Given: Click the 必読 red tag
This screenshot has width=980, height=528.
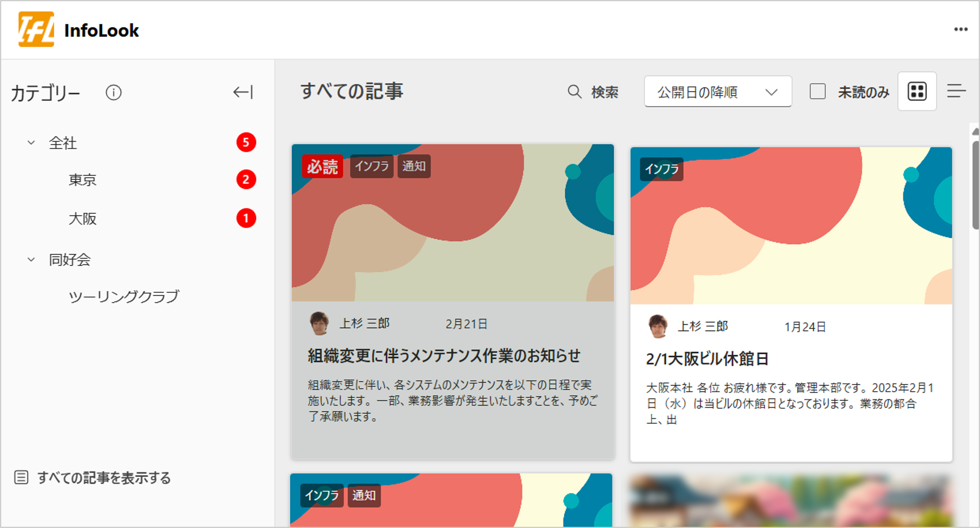Looking at the screenshot, I should [x=322, y=166].
